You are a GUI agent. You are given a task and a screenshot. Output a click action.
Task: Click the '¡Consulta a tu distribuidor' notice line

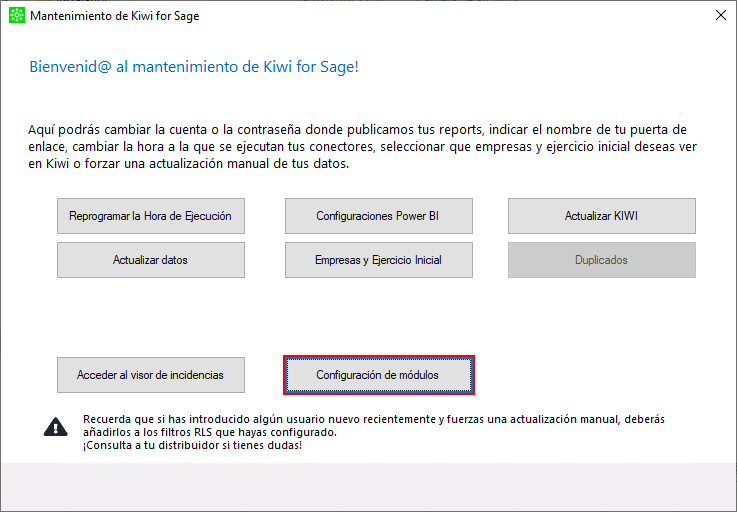[193, 445]
